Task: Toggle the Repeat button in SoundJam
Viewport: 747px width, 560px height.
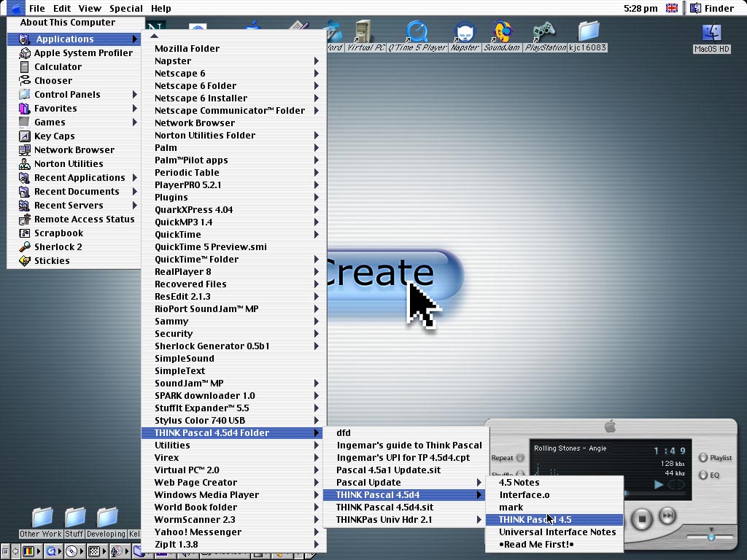Action: click(520, 458)
